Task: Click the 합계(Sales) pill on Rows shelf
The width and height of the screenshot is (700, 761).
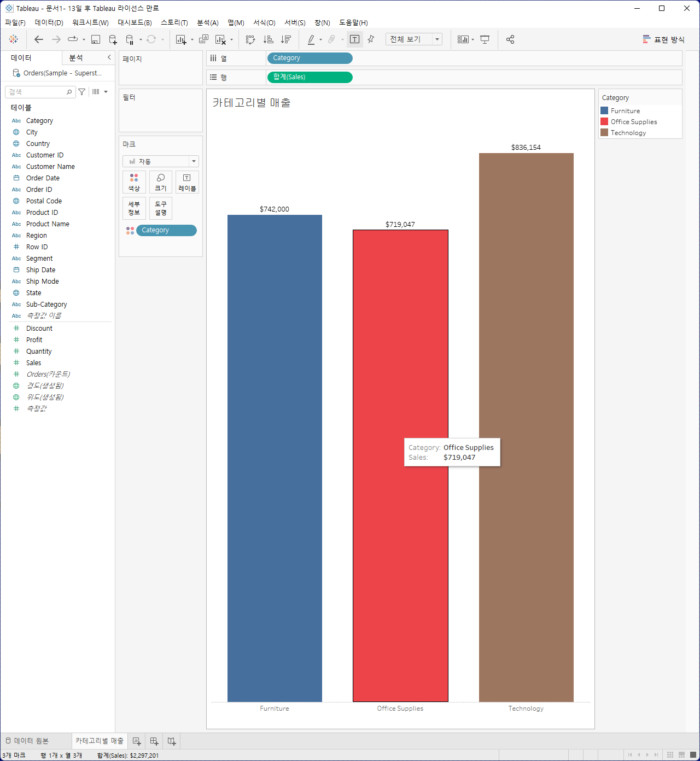Action: click(310, 77)
